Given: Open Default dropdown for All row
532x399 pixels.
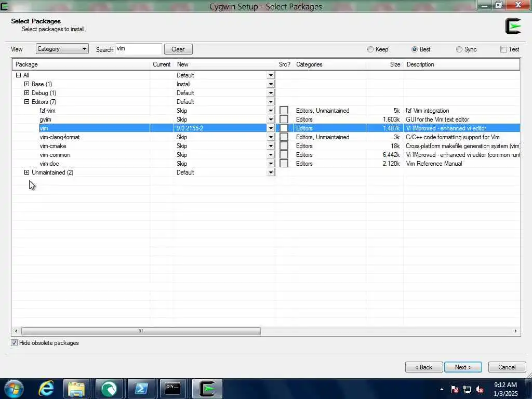Looking at the screenshot, I should pyautogui.click(x=270, y=75).
